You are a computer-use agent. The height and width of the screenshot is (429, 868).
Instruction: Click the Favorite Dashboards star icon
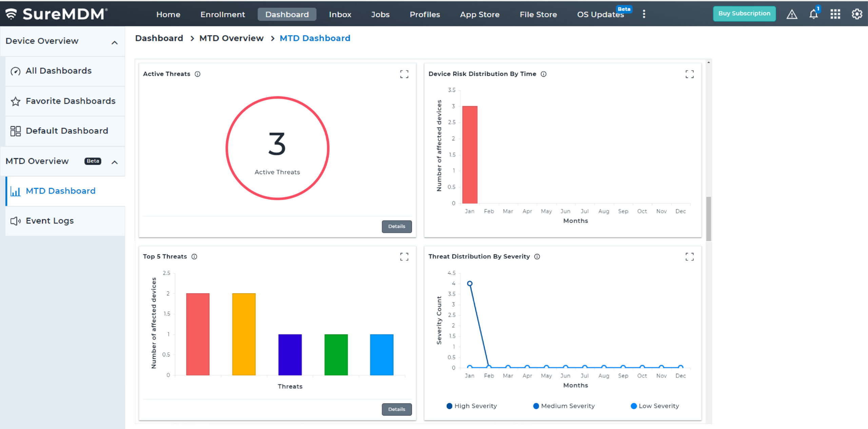pyautogui.click(x=16, y=101)
